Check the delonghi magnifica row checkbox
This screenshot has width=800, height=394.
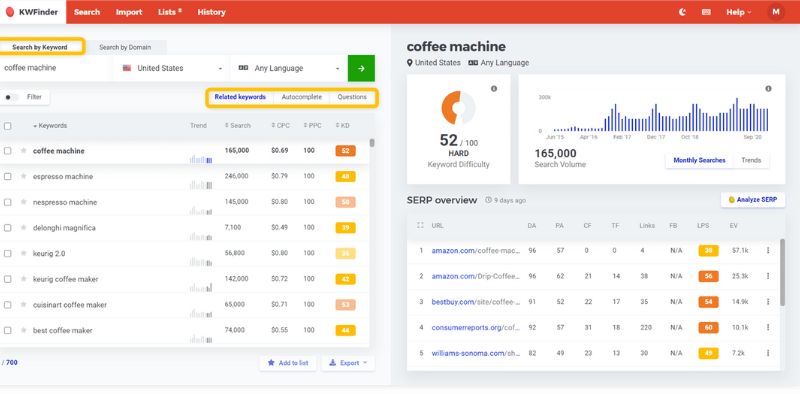(x=8, y=228)
